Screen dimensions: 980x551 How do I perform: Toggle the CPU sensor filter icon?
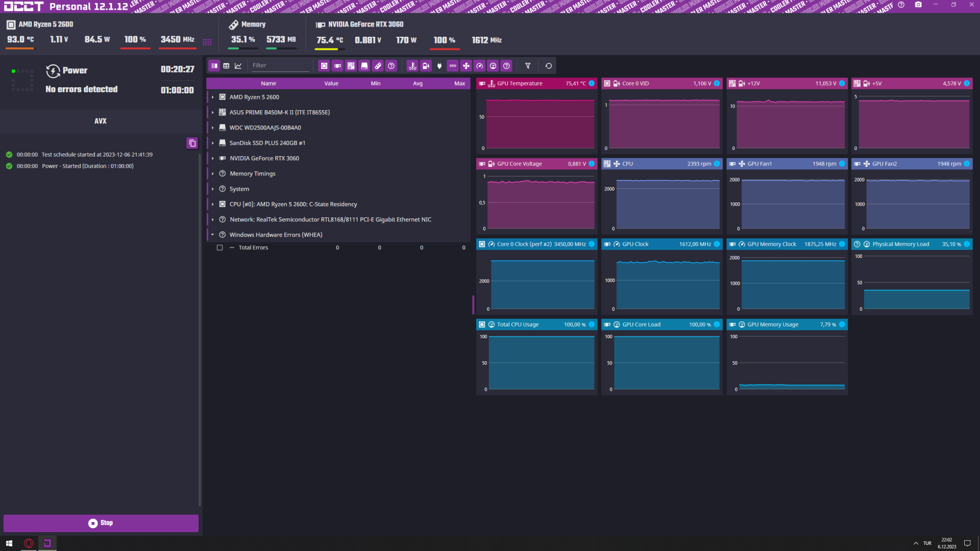pyautogui.click(x=324, y=66)
